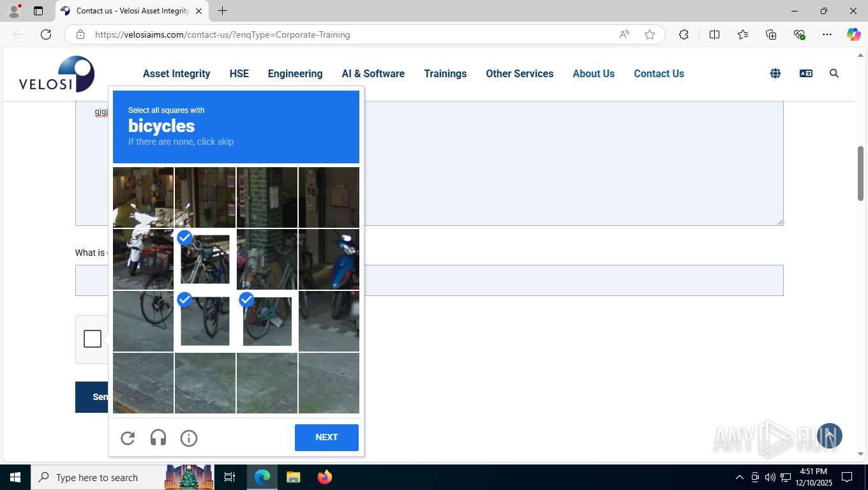Image resolution: width=868 pixels, height=490 pixels.
Task: Click the NEXT button in captcha
Action: pyautogui.click(x=327, y=438)
